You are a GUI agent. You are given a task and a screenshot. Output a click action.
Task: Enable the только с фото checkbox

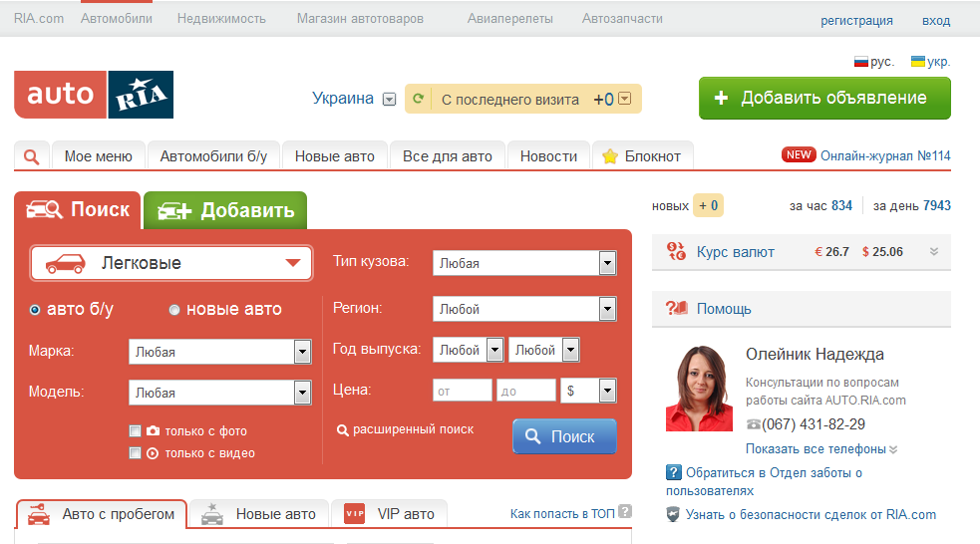(135, 430)
